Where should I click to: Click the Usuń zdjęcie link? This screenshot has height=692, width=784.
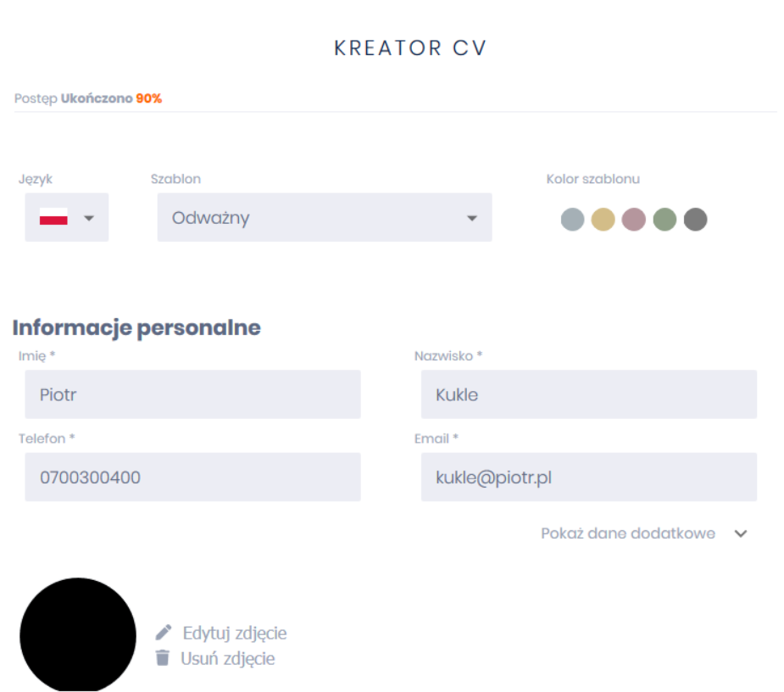(227, 658)
